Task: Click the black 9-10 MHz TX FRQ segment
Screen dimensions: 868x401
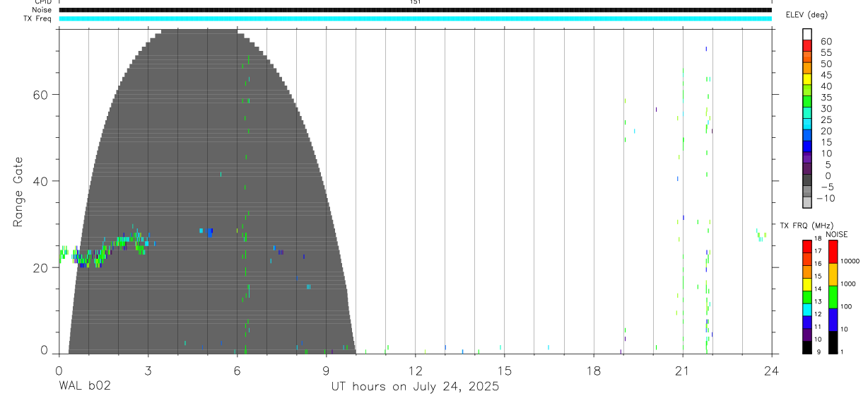Action: coord(807,347)
